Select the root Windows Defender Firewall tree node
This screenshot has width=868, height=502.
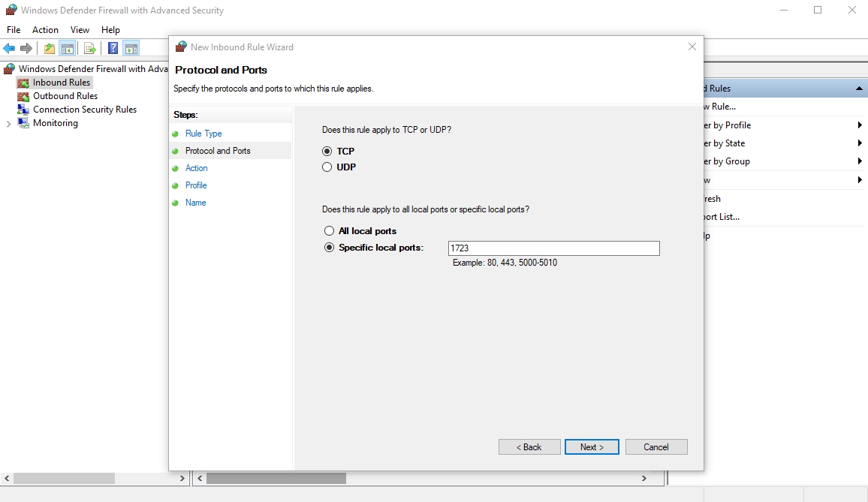[93, 69]
